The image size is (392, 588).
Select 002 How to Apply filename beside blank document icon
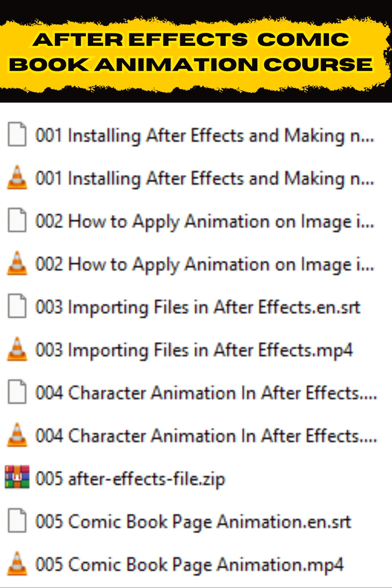(x=205, y=222)
